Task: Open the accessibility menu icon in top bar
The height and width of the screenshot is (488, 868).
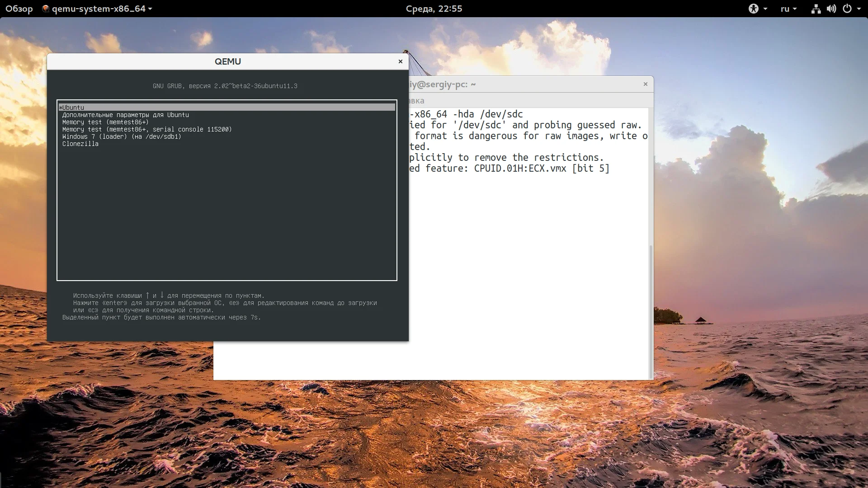Action: 753,9
